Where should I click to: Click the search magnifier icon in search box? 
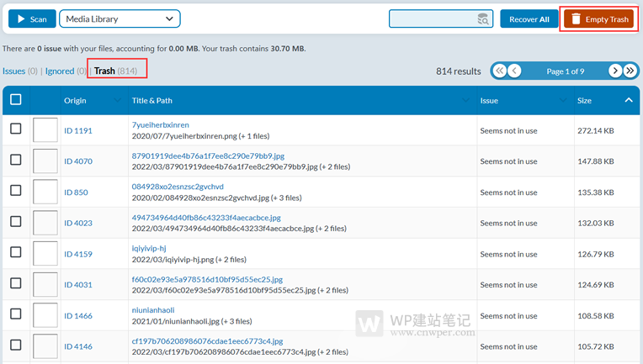tap(482, 19)
